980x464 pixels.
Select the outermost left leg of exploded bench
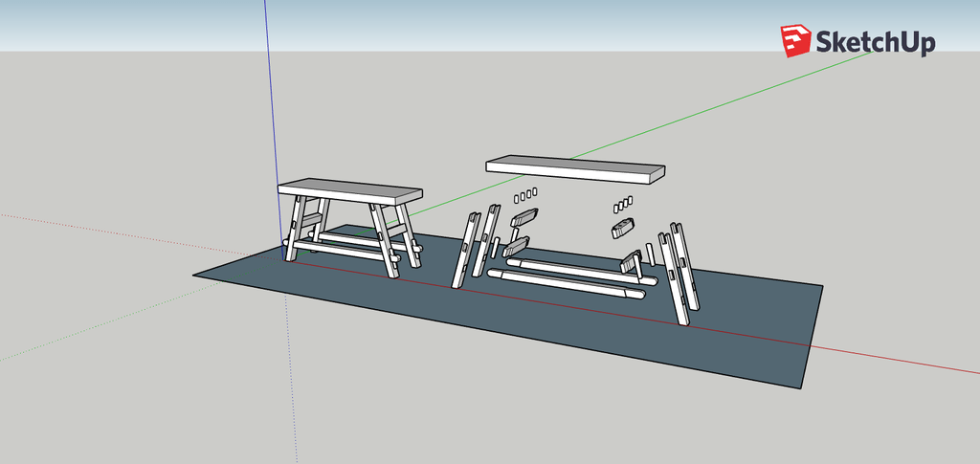(464, 250)
